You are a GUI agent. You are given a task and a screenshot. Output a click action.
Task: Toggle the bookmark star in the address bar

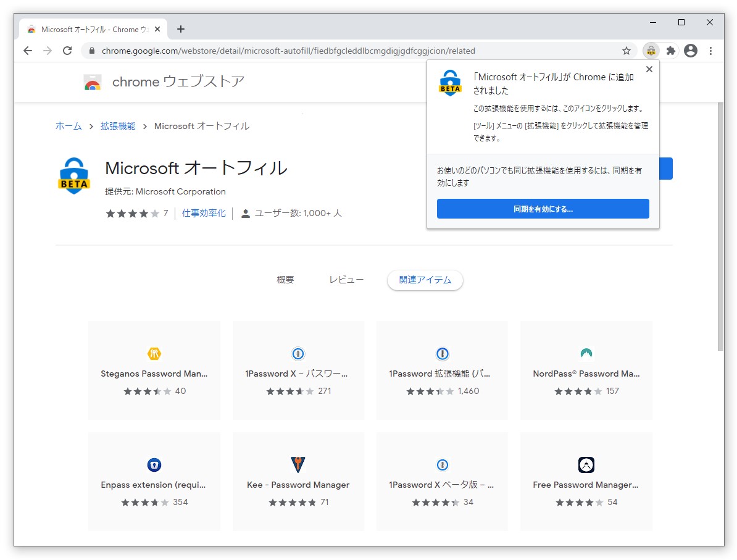click(627, 51)
